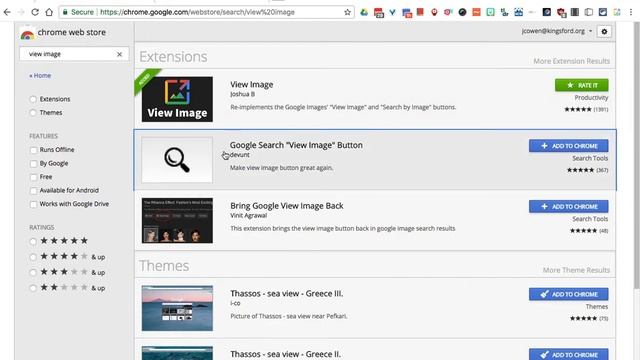
Task: Click the red map pin extension icon
Action: pyautogui.click(x=434, y=12)
